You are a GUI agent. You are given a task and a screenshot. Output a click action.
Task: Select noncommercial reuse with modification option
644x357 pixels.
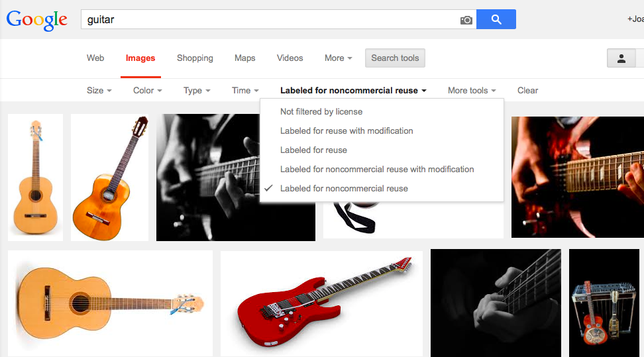coord(377,170)
